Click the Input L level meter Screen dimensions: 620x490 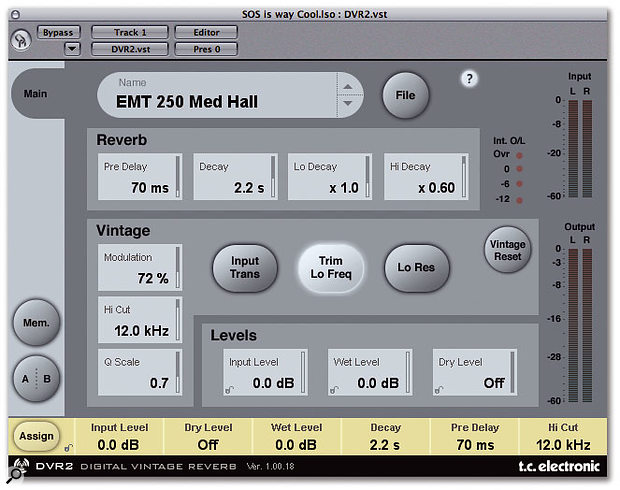tap(573, 148)
